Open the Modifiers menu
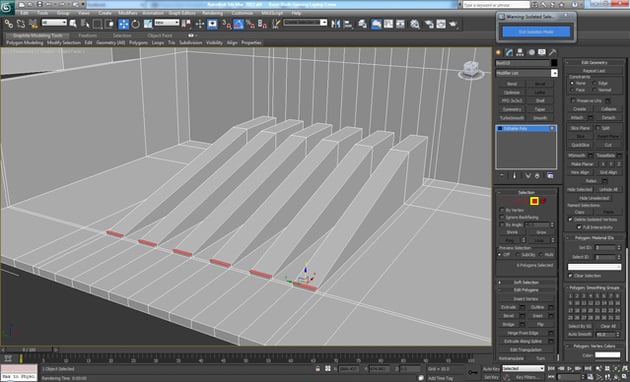Screen dimensions: 630x382 coord(128,13)
